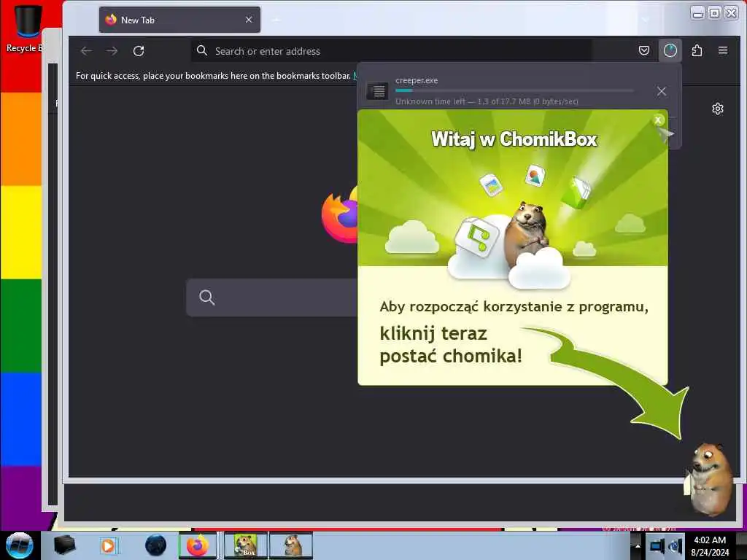Click the magnifier in the page search box
The width and height of the screenshot is (747, 560).
(x=206, y=297)
